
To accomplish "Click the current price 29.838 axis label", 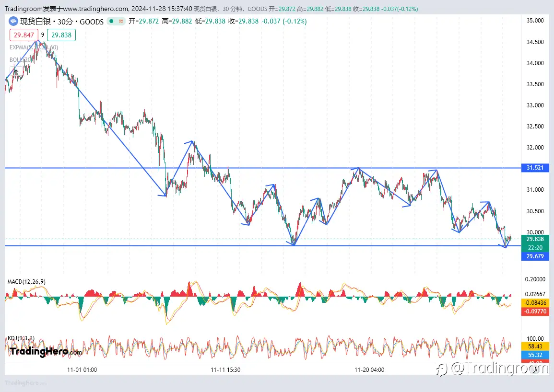I will click(535, 239).
